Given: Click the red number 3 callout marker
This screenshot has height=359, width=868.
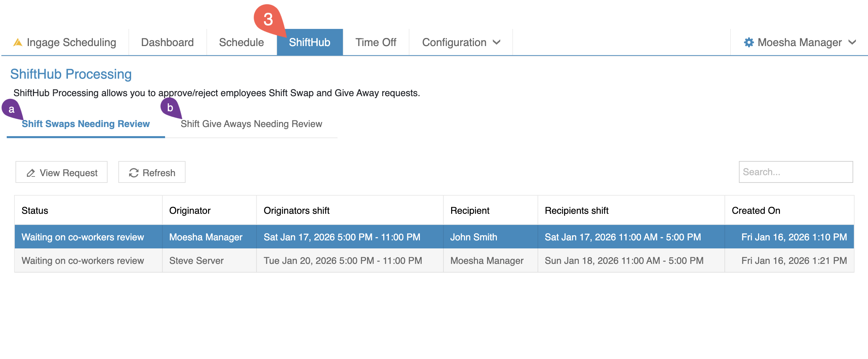Looking at the screenshot, I should 268,18.
